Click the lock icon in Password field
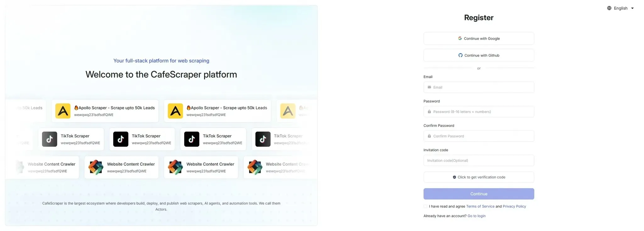644x231 pixels. pos(429,112)
